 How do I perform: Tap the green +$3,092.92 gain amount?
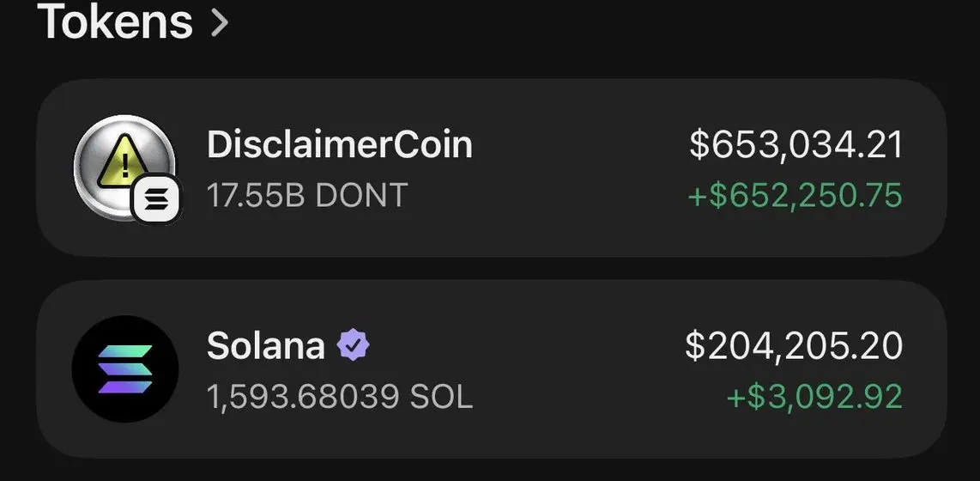coord(814,397)
